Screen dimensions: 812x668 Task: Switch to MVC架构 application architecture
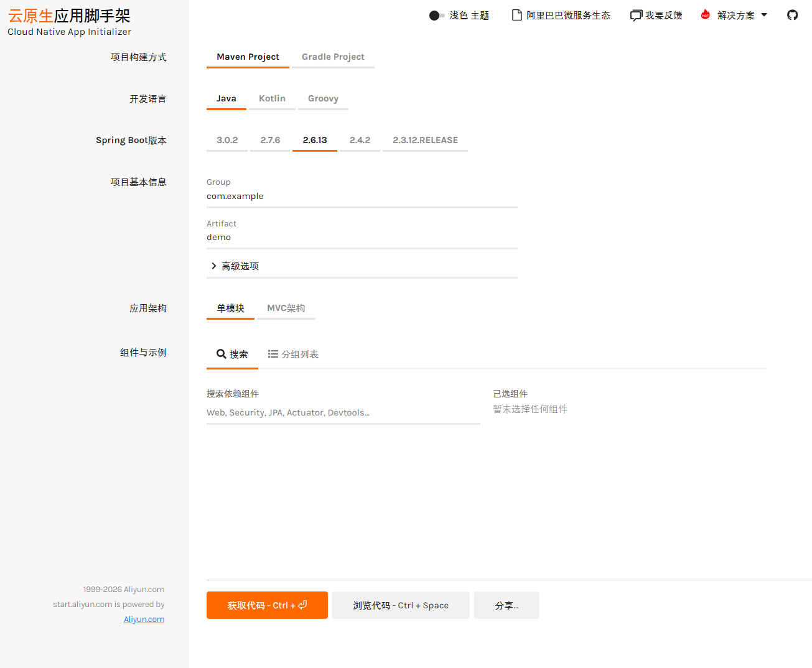pyautogui.click(x=286, y=308)
